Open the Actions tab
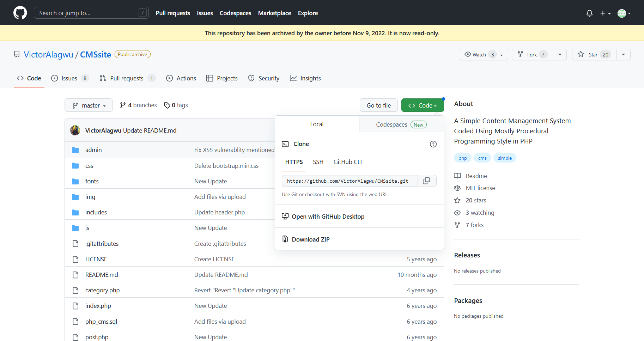The height and width of the screenshot is (341, 644). tap(181, 78)
